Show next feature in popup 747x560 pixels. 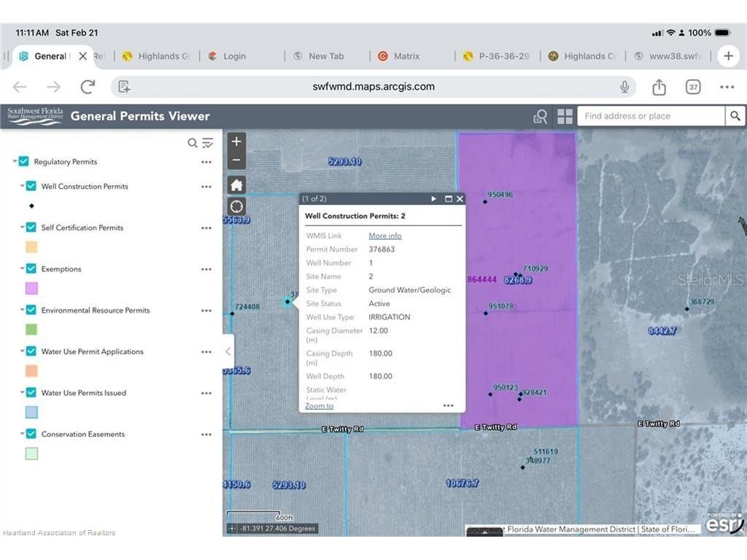433,198
